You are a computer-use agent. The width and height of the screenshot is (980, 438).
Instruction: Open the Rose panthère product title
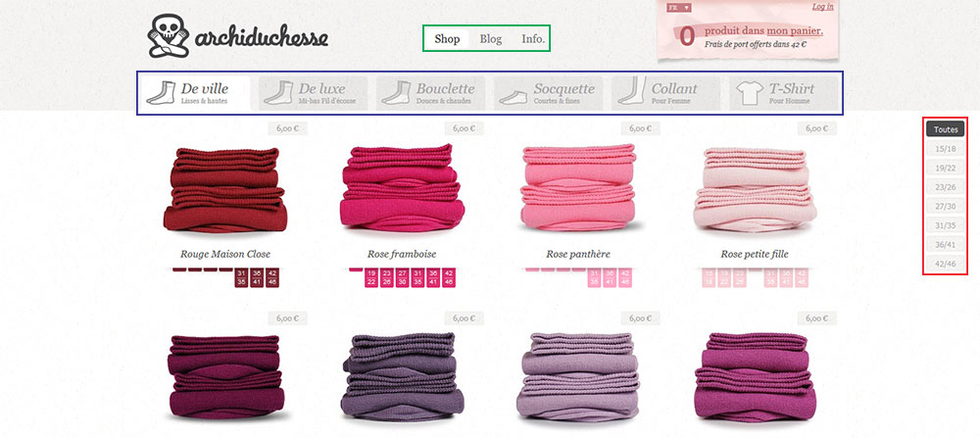(578, 255)
